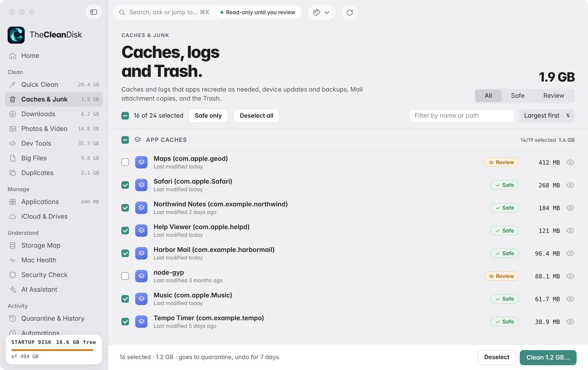
Task: Click the Deselect all button
Action: pyautogui.click(x=257, y=116)
